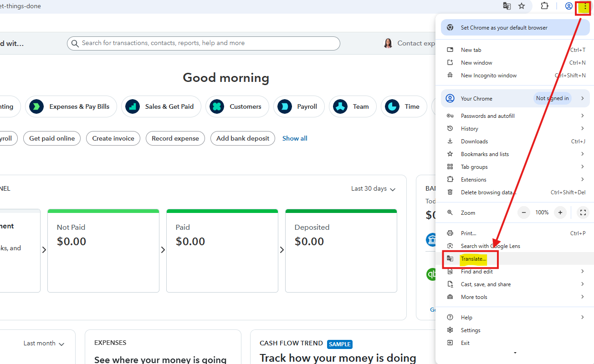Focus the search transactions input field
This screenshot has height=364, width=594.
coord(204,43)
